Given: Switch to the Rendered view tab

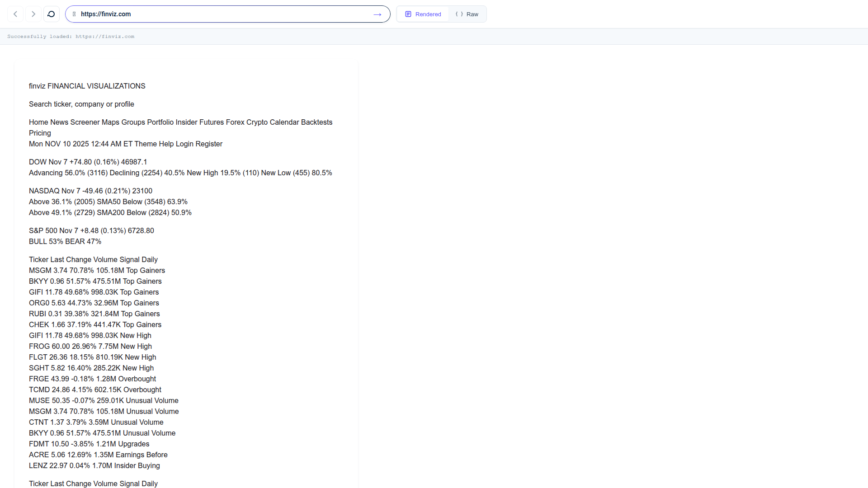Looking at the screenshot, I should click(x=423, y=14).
